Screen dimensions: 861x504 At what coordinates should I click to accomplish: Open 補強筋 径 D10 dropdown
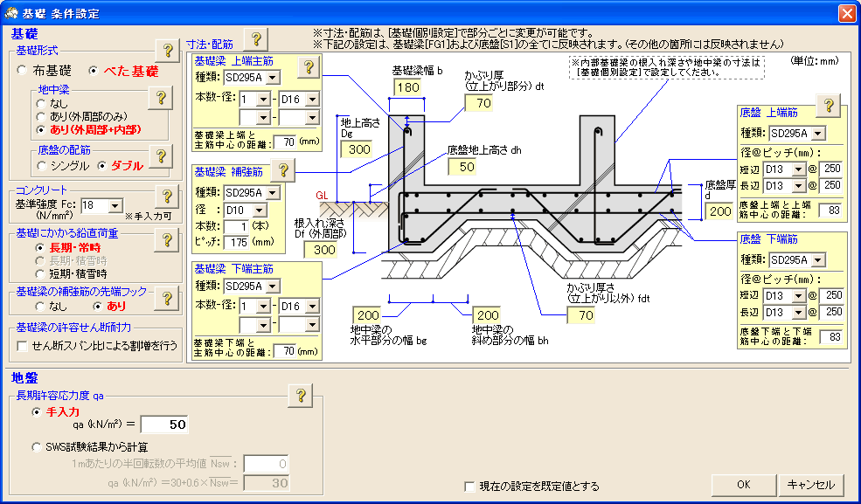coord(260,210)
